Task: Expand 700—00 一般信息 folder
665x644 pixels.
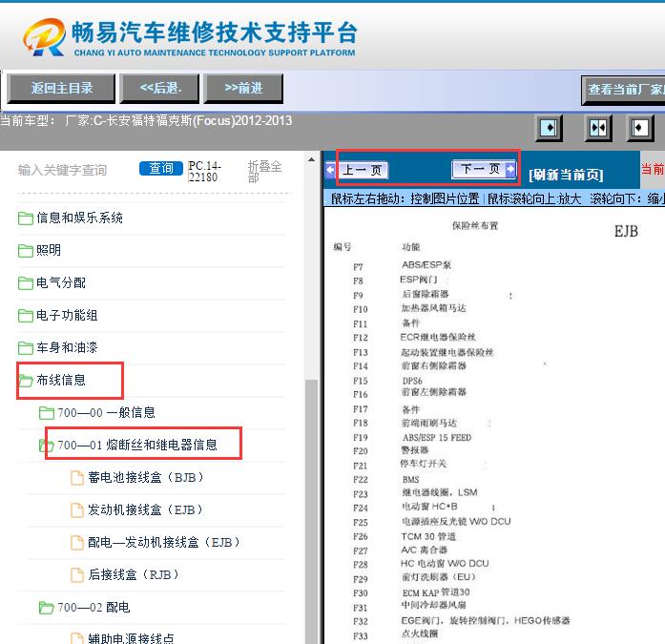Action: point(106,412)
